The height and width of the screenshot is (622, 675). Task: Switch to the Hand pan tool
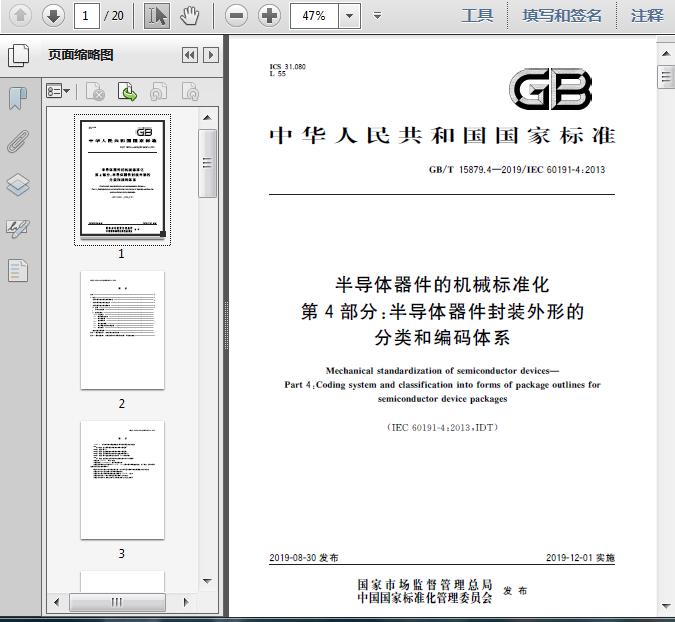pyautogui.click(x=189, y=16)
